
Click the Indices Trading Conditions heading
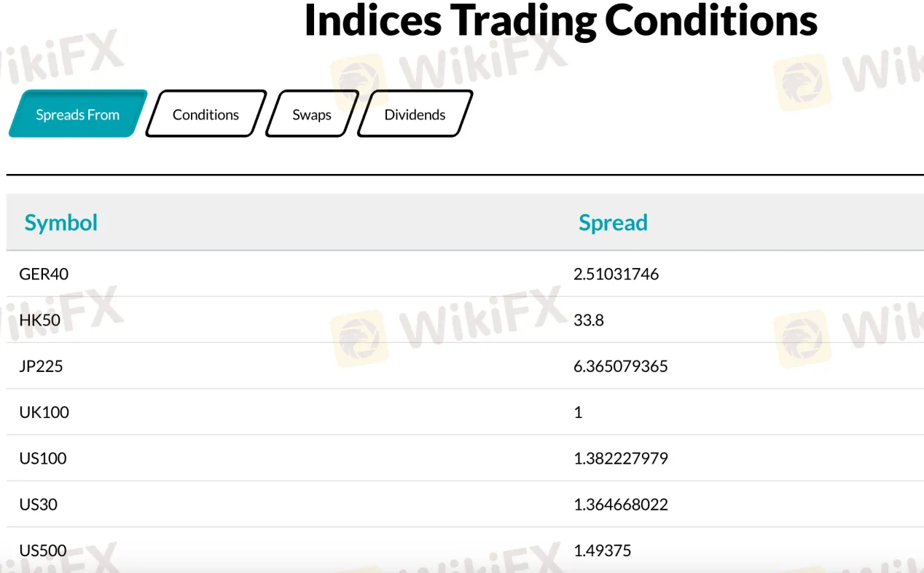560,20
